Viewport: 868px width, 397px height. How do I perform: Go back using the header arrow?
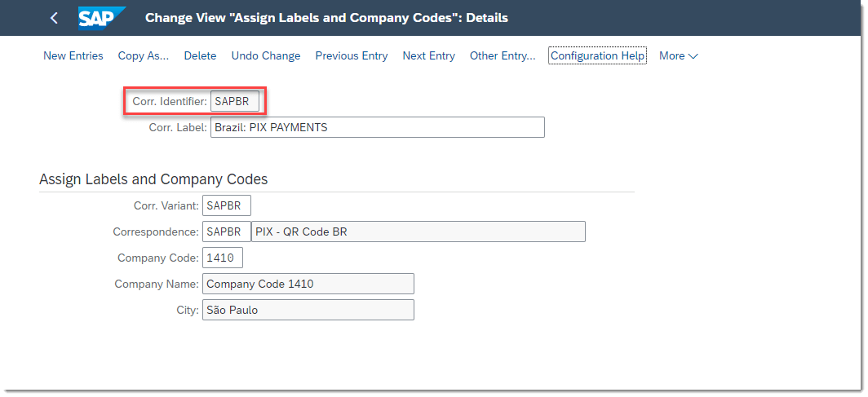(x=54, y=18)
